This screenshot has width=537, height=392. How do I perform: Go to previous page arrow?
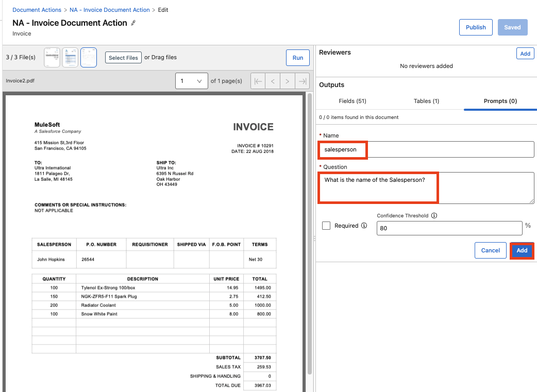(x=273, y=81)
